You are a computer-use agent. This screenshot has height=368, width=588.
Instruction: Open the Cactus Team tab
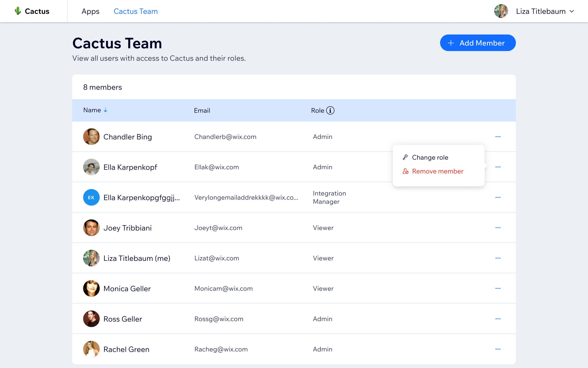point(136,11)
